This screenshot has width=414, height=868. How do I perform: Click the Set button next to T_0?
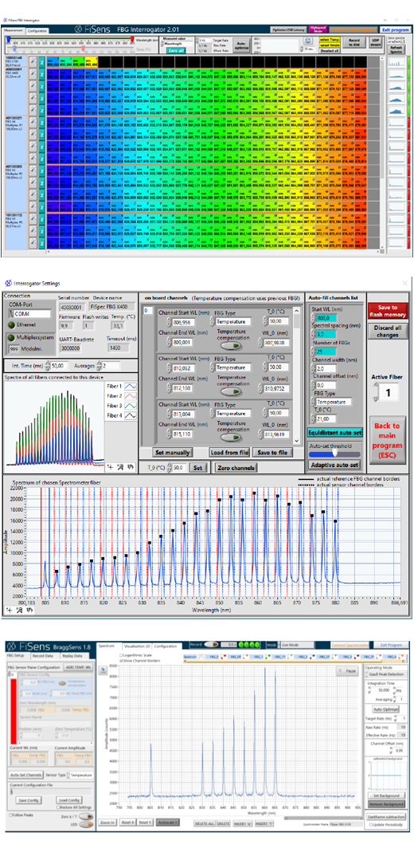(x=197, y=468)
